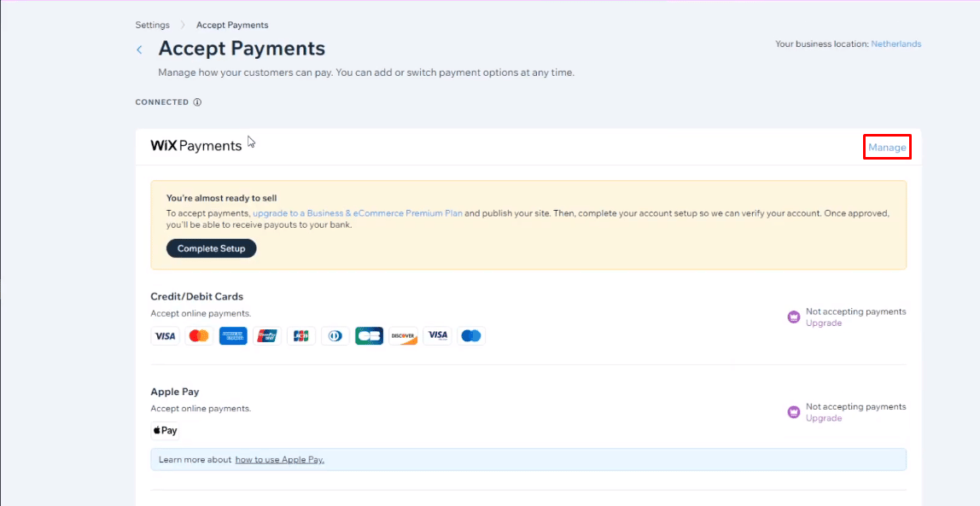Open the Business & eCommerce Premium Plan upgrade link
The image size is (980, 506).
(358, 213)
